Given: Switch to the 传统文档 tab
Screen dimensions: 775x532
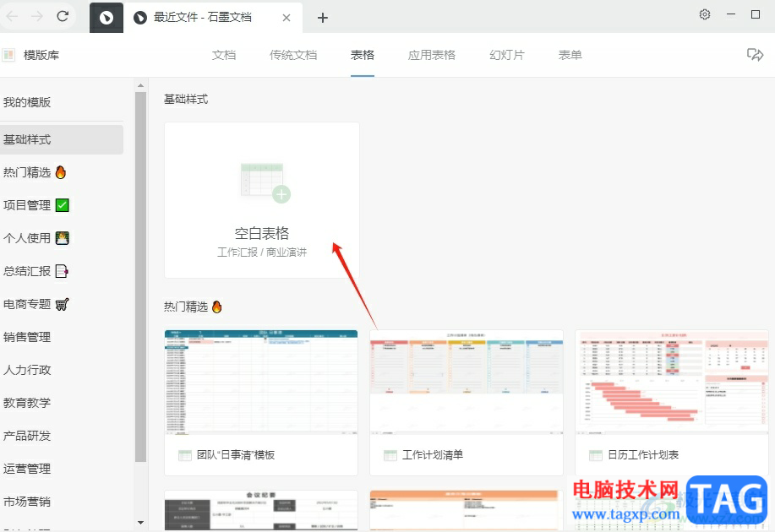Looking at the screenshot, I should point(293,55).
